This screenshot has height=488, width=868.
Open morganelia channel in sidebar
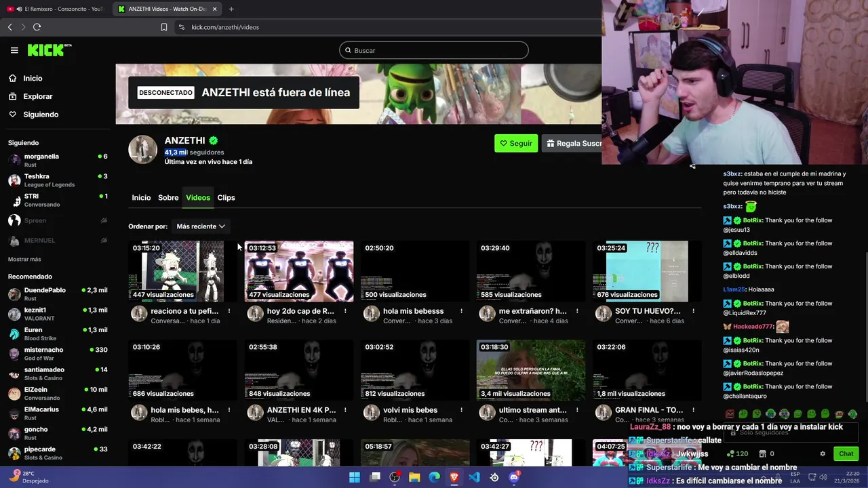point(58,160)
